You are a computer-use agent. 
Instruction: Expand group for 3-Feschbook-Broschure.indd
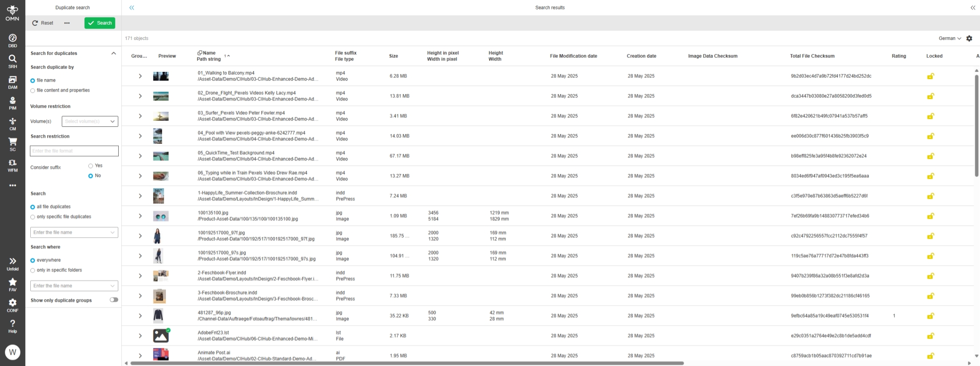[x=140, y=296]
